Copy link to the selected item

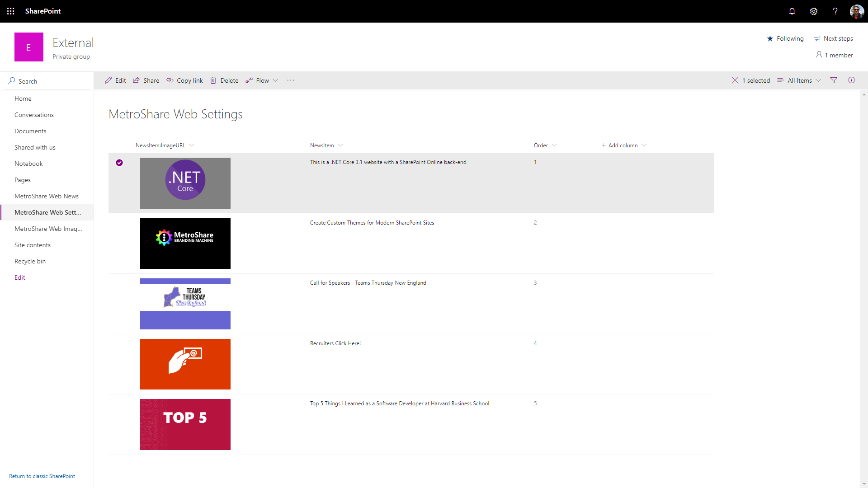184,80
